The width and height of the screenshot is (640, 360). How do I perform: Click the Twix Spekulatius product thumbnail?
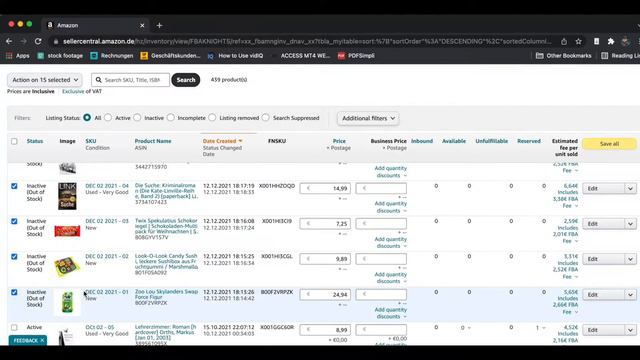pos(67,231)
